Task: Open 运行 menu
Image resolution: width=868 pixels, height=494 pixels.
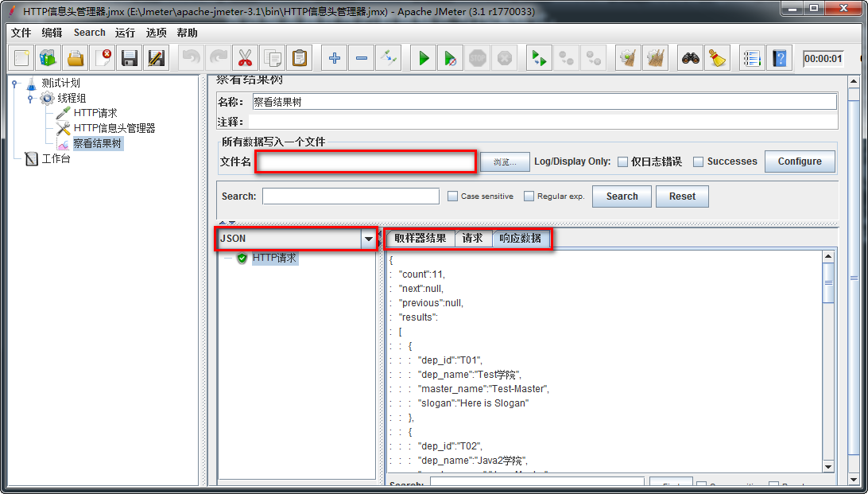Action: (x=125, y=33)
